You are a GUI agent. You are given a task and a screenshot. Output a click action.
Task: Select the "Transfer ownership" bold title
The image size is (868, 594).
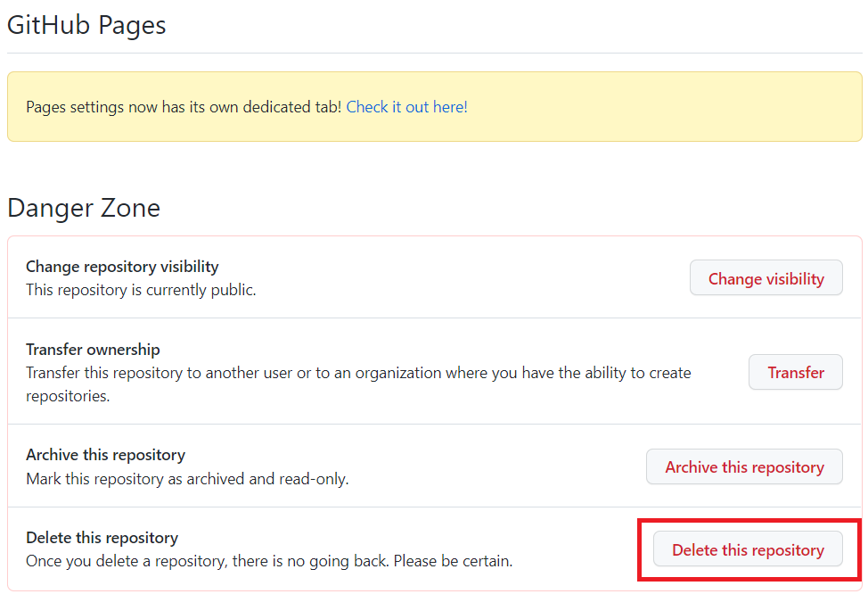pyautogui.click(x=93, y=349)
